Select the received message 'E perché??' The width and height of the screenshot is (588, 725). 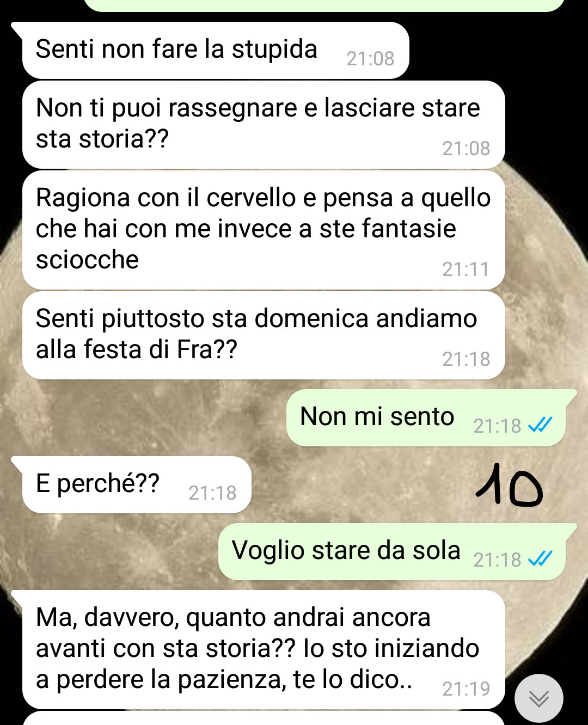(x=137, y=484)
